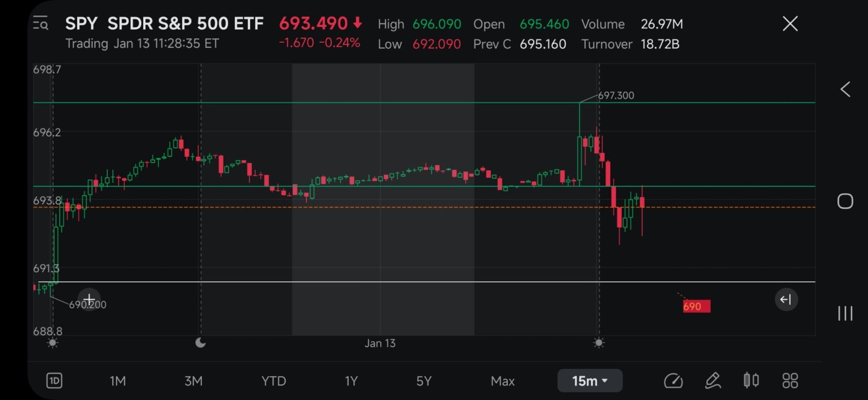Screen dimensions: 868x400
Task: Click the 691.3 price axis label
Action: click(46, 268)
